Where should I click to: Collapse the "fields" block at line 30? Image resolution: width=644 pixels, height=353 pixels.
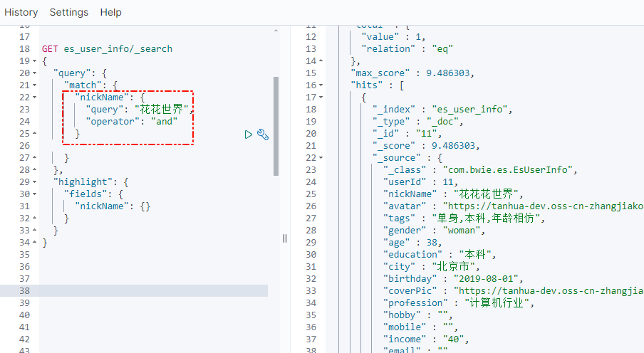coord(34,194)
